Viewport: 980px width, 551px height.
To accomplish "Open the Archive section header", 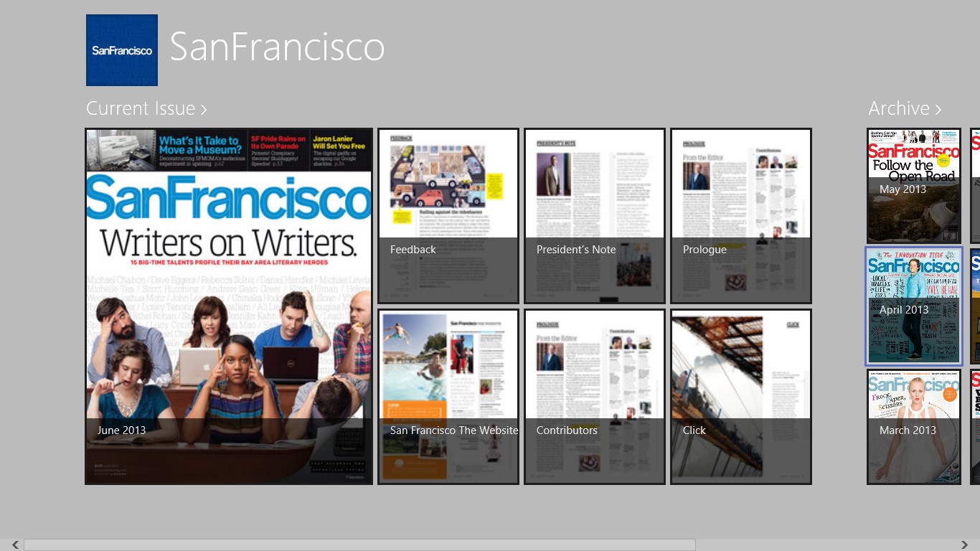I will [905, 108].
